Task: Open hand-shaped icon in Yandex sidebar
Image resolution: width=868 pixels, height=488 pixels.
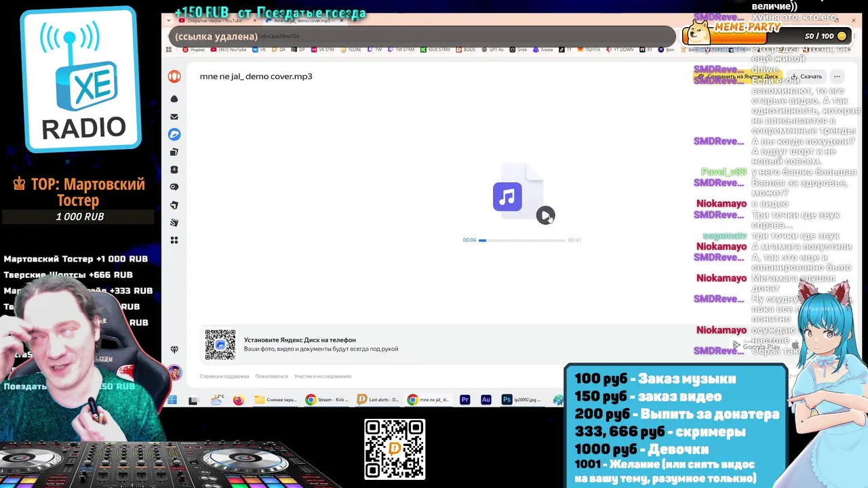Action: coord(174,222)
